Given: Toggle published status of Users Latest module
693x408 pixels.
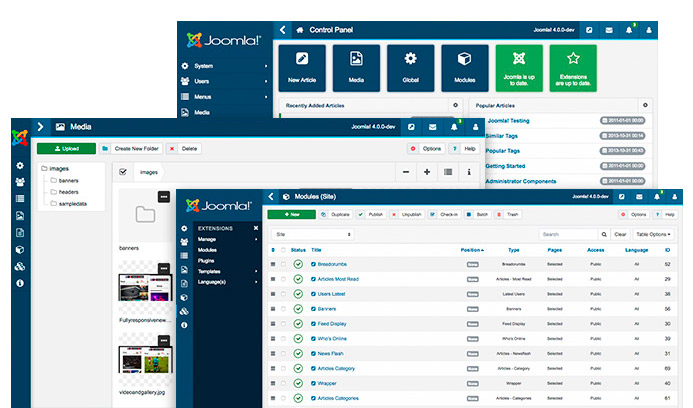Looking at the screenshot, I should 298,294.
